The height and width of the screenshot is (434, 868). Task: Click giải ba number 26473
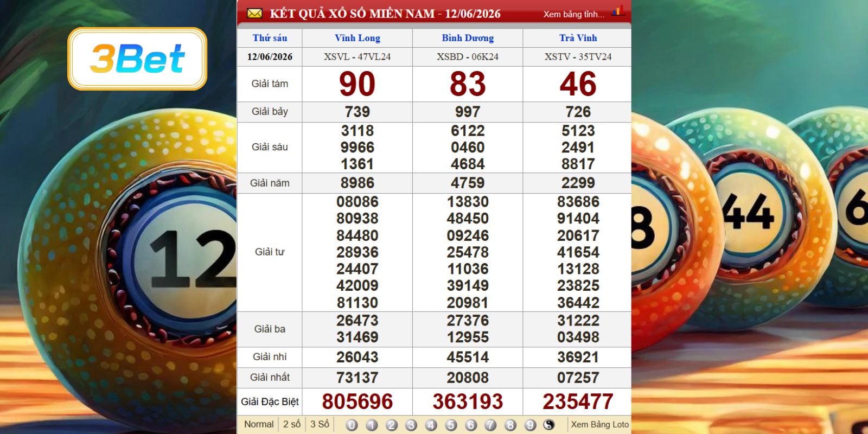pos(358,321)
